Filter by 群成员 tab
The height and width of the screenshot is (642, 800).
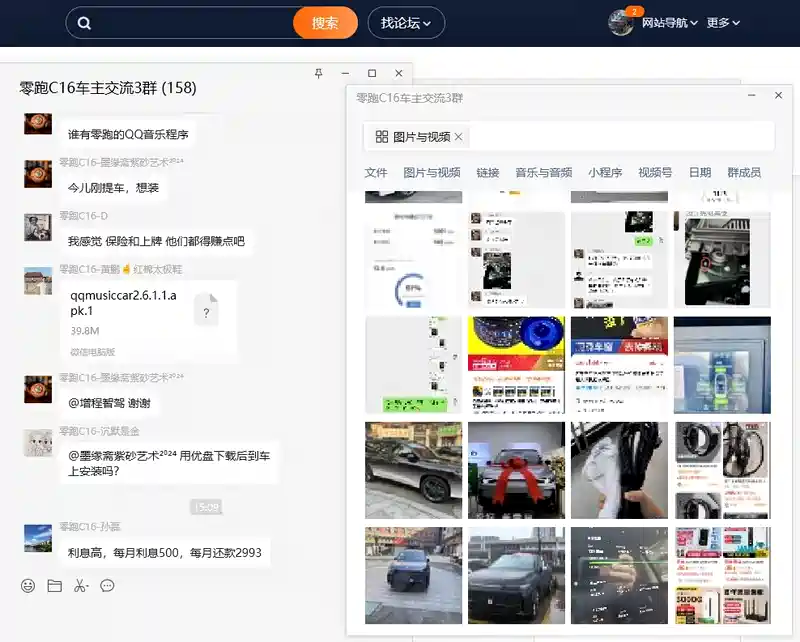click(744, 173)
